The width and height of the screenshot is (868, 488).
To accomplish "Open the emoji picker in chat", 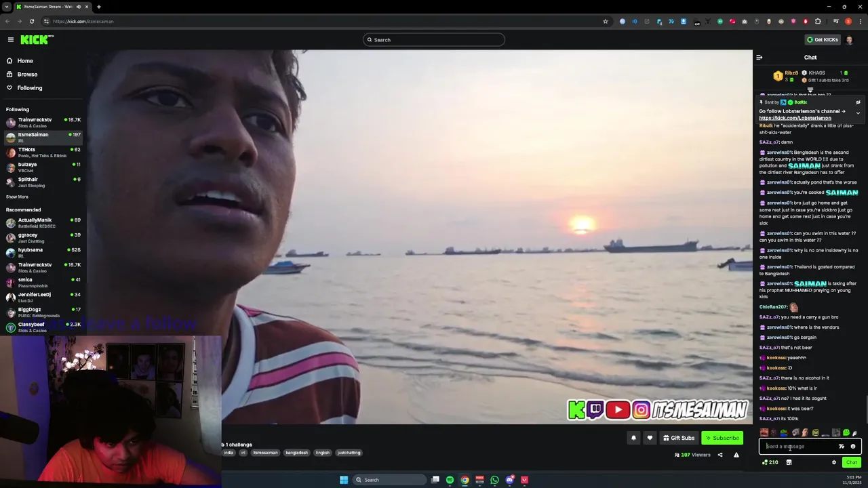I will [853, 446].
